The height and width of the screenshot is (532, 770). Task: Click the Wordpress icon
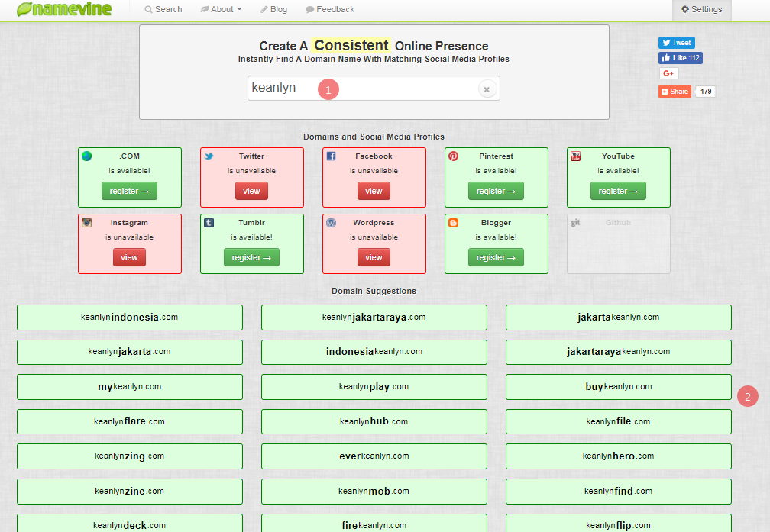(332, 222)
